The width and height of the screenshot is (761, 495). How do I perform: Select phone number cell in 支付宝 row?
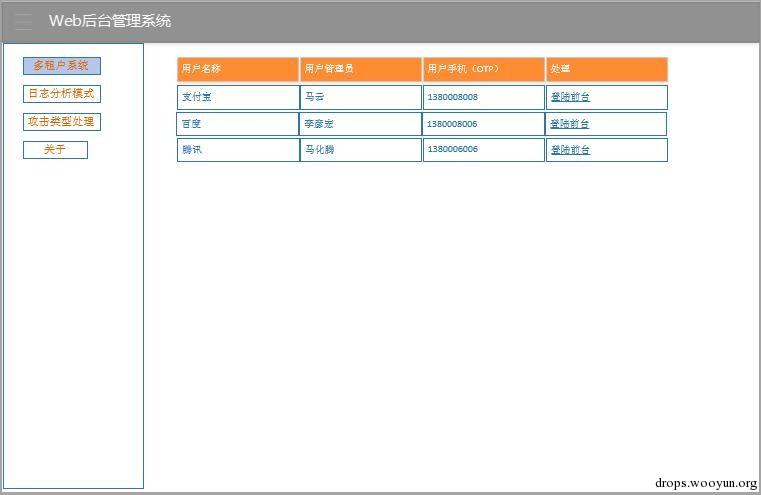(x=484, y=97)
